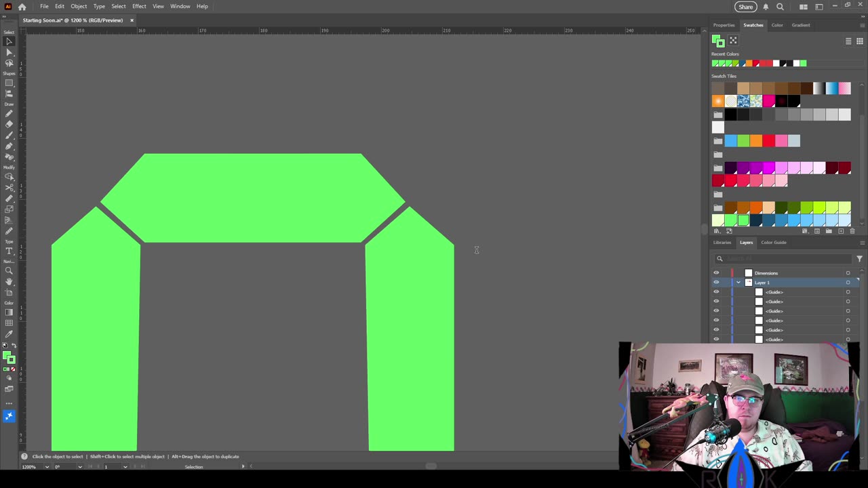Target the first Guide circle indicator

point(848,292)
